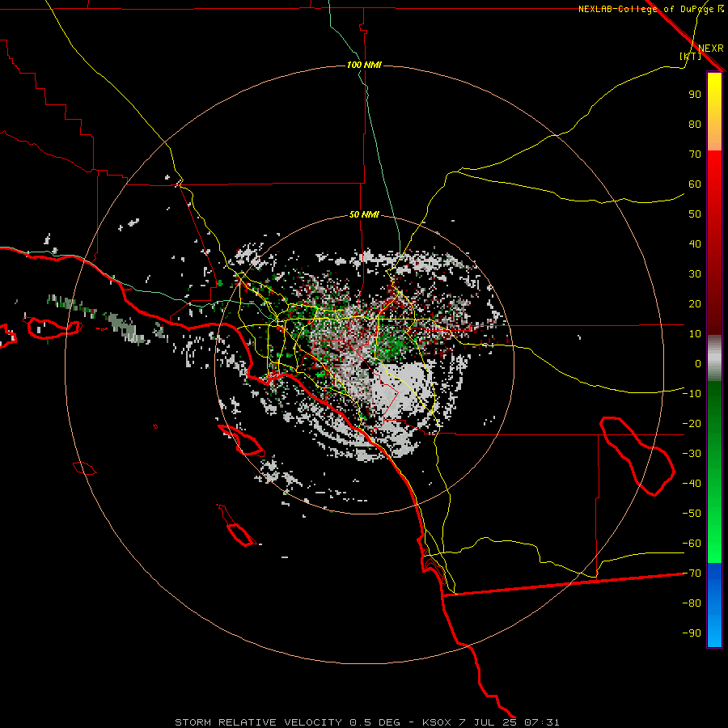Click the 10 value on the velocity scale

click(695, 334)
